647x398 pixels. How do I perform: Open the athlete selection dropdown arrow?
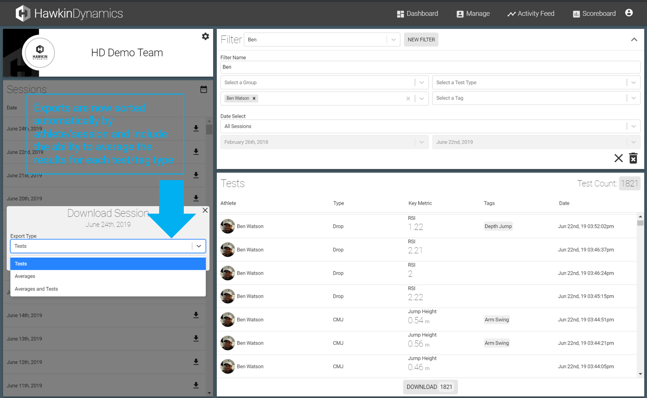(421, 98)
